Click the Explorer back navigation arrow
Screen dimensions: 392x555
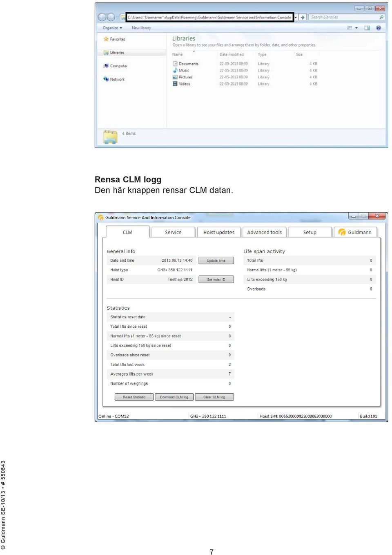point(102,17)
